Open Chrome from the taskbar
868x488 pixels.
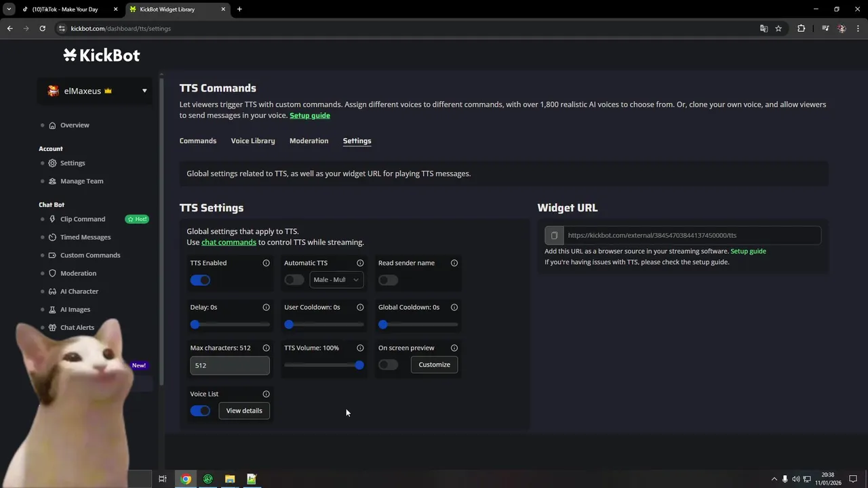coord(186,479)
